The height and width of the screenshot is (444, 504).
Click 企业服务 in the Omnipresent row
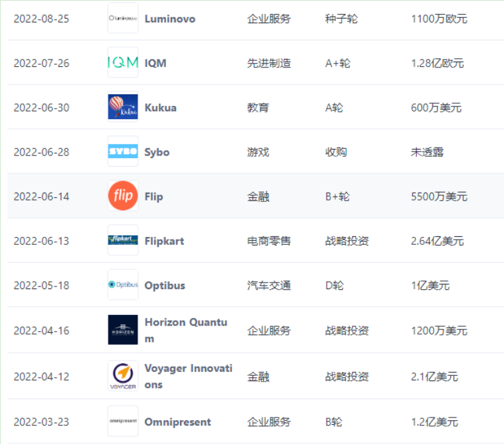[x=269, y=422]
